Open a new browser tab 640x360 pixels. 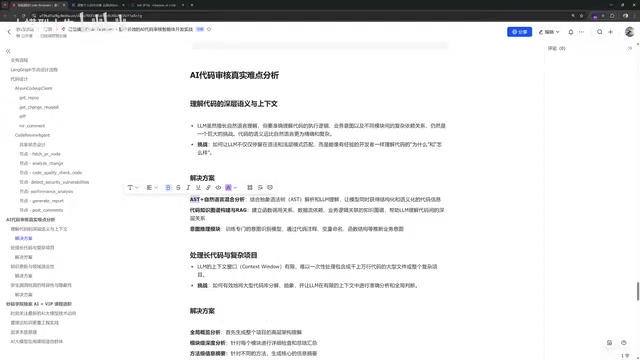point(192,5)
